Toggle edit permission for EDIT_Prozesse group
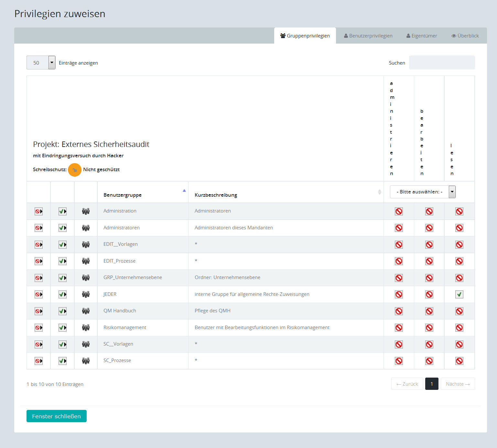This screenshot has width=497, height=448. 429,261
